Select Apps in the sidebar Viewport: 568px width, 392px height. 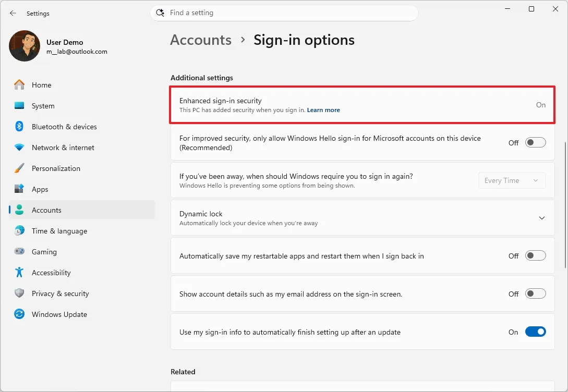pos(82,189)
